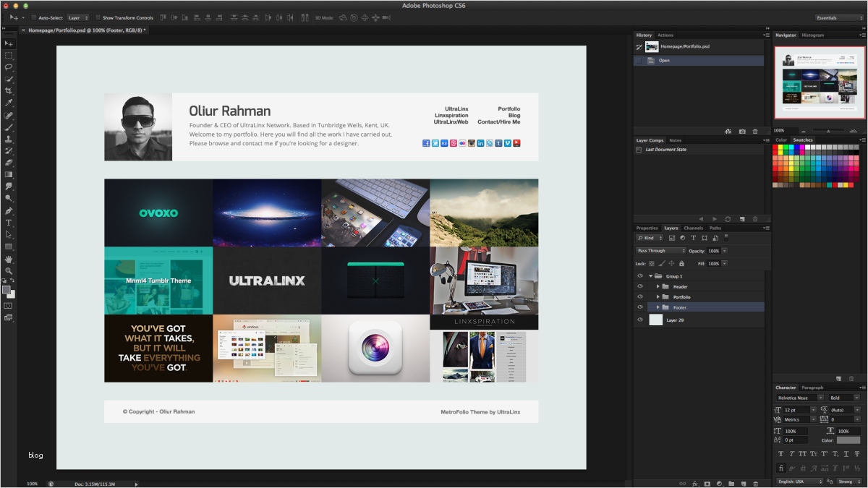
Task: Click the Navigator preview thumbnail
Action: (820, 82)
